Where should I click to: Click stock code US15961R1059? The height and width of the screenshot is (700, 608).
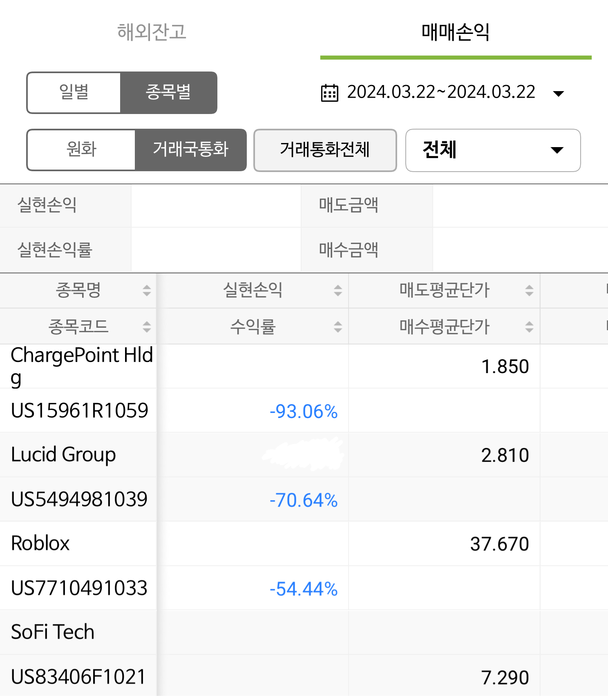pyautogui.click(x=80, y=411)
